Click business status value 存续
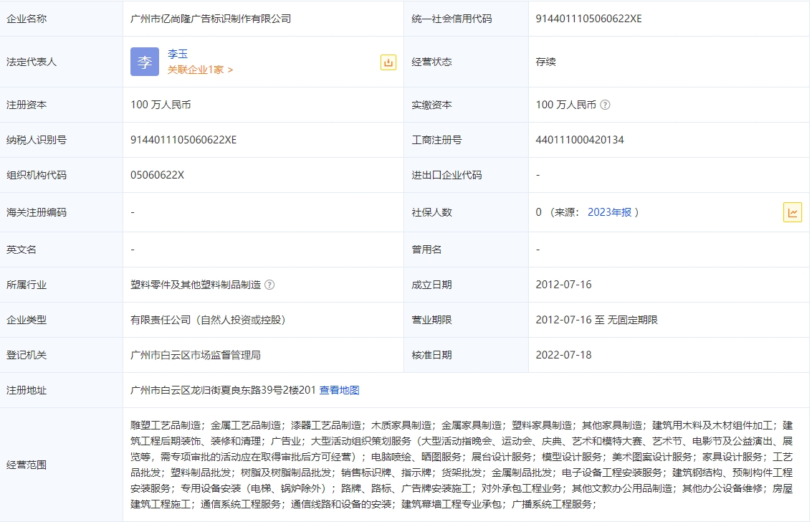Image resolution: width=812 pixels, height=522 pixels. tap(546, 62)
